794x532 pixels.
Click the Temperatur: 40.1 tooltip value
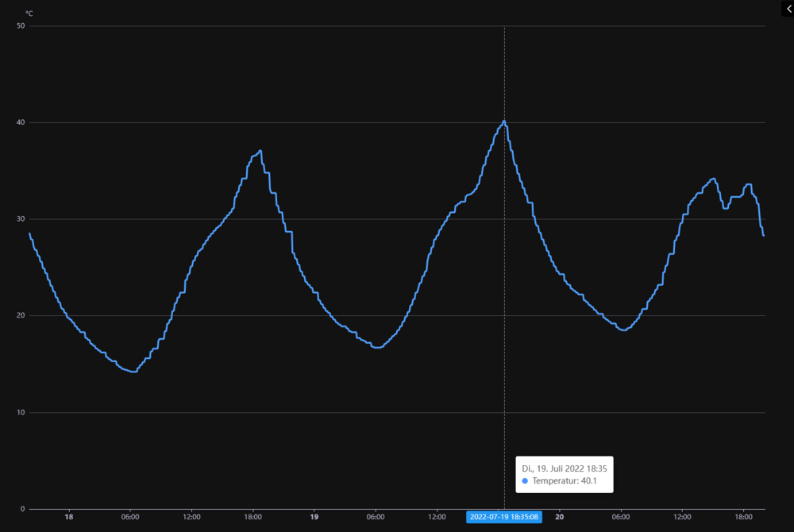565,481
